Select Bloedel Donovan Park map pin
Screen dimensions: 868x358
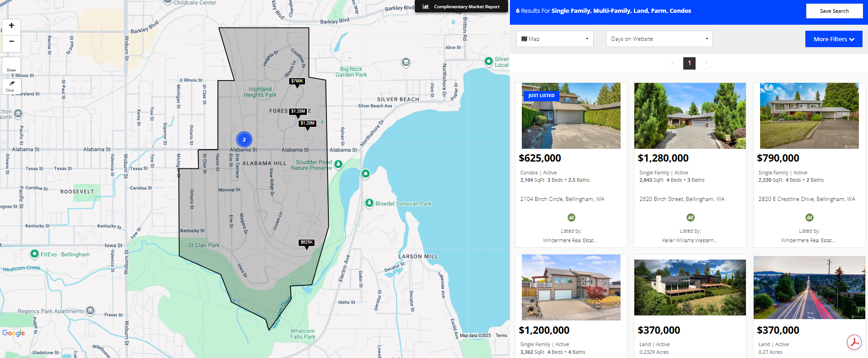(369, 203)
